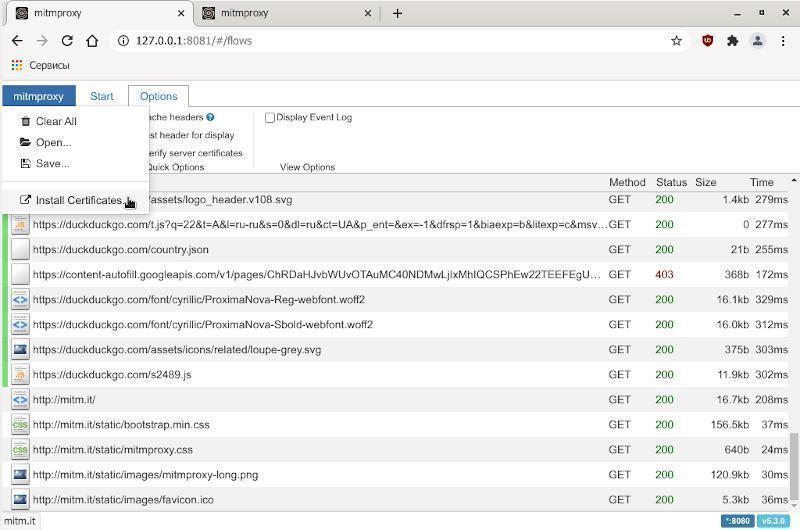
Task: Sort flows by Time column
Action: (762, 182)
